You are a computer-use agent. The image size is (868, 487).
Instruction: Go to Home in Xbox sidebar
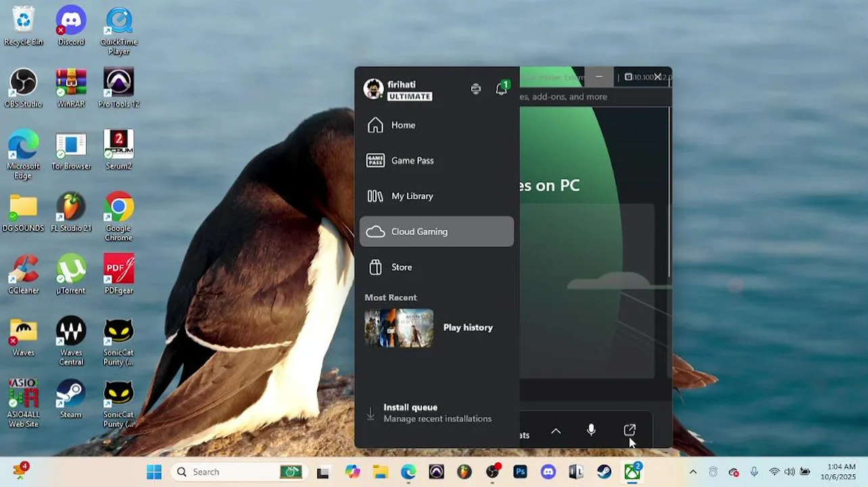coord(437,125)
